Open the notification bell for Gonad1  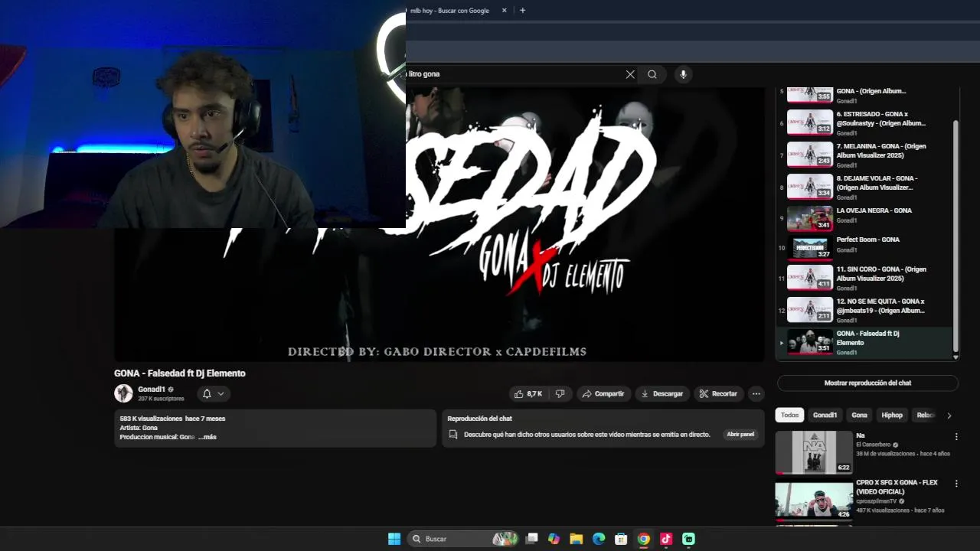coord(207,393)
